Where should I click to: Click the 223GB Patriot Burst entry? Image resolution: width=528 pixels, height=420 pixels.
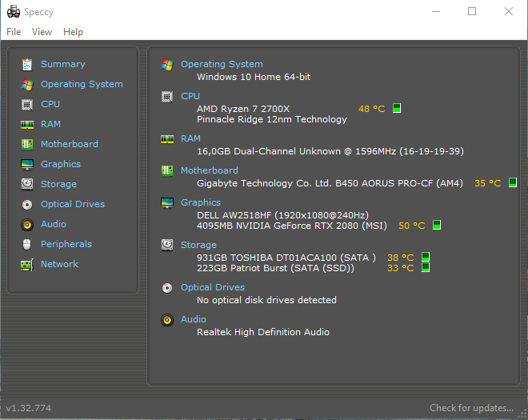(275, 268)
